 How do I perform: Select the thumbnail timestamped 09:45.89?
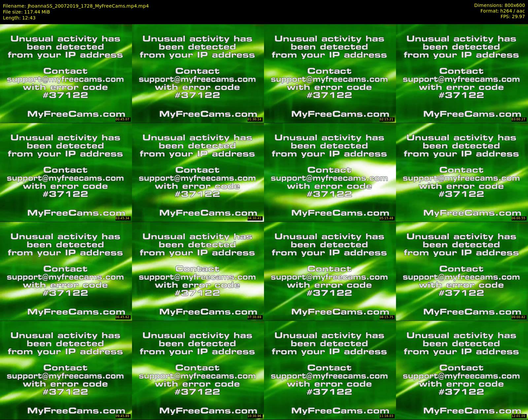point(66,370)
